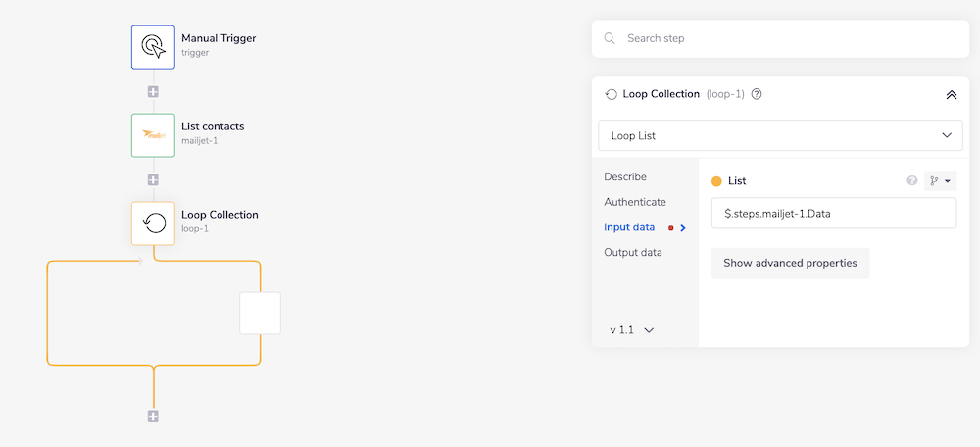The width and height of the screenshot is (980, 447).
Task: Open the List field help tooltip
Action: click(912, 181)
